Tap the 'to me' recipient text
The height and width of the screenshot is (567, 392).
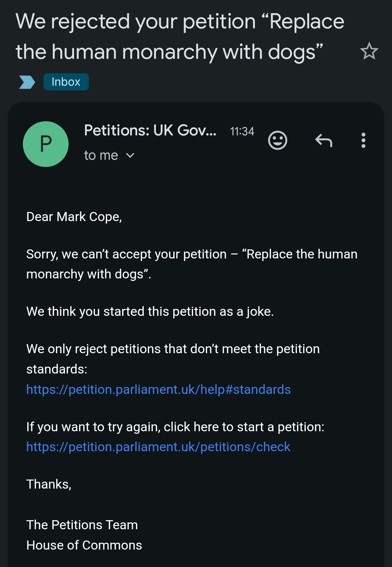(101, 156)
